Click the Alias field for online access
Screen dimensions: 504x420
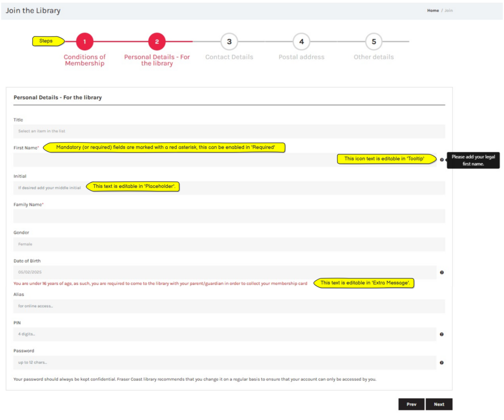229,306
